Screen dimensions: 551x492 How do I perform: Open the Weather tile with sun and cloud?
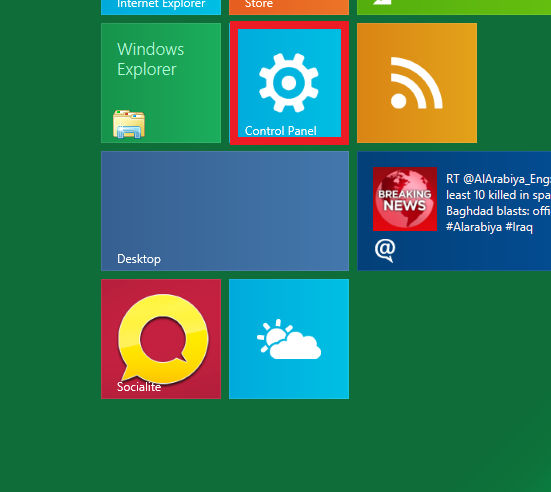click(x=289, y=339)
